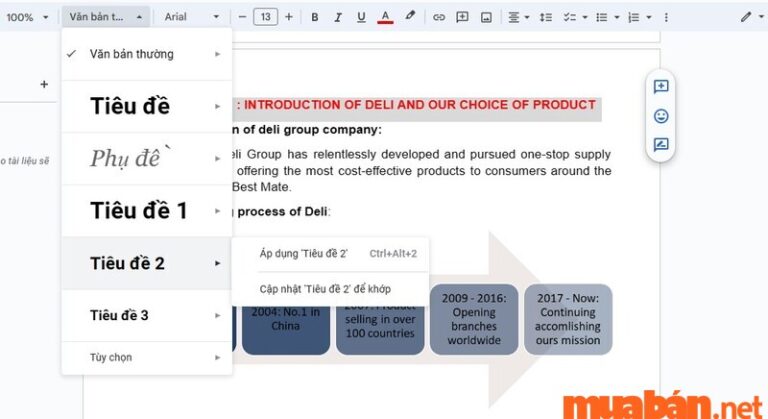
Task: Add emoji reaction from side panel
Action: 661,116
